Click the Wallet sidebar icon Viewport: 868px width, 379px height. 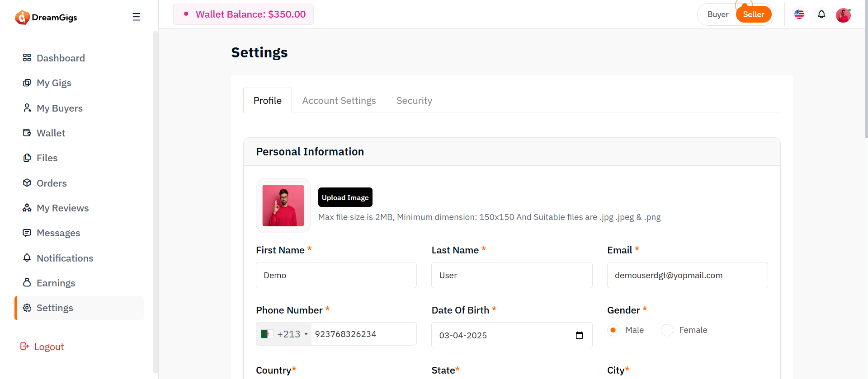(x=27, y=133)
